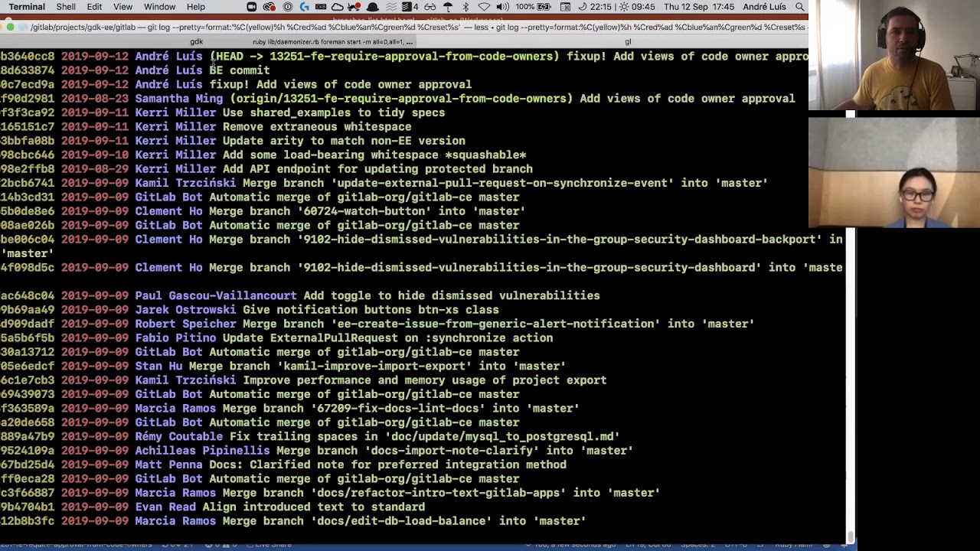The image size is (980, 551).
Task: Click Fabio Pitino's commit line
Action: point(276,338)
